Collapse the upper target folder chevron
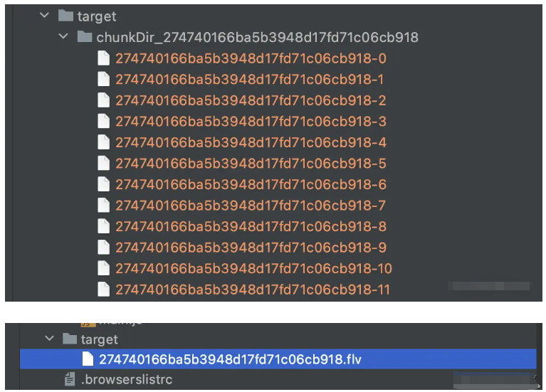 [x=44, y=16]
